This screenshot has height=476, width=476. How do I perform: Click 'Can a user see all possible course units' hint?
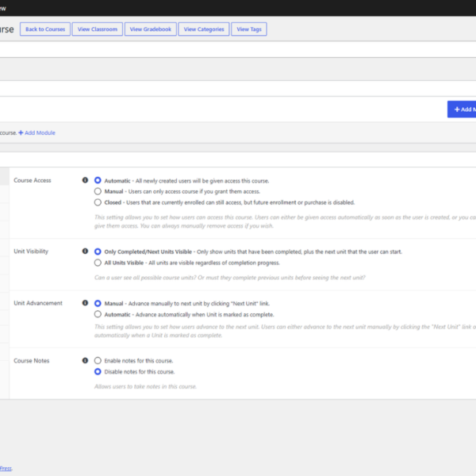point(230,278)
